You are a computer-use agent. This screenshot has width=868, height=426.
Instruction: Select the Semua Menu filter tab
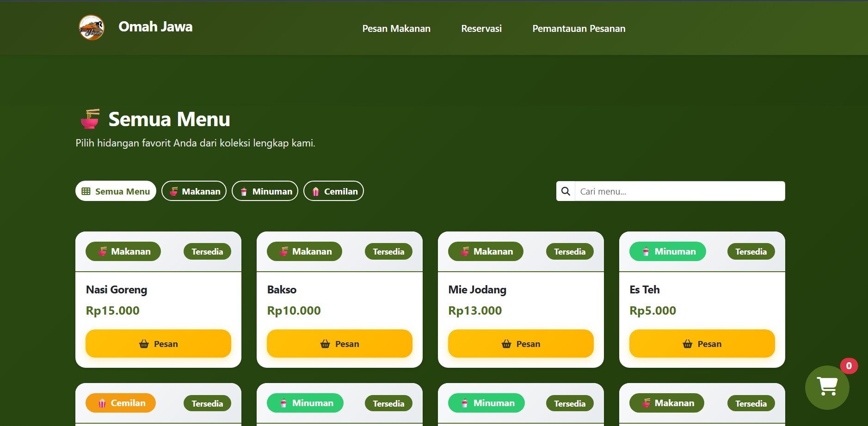(116, 191)
